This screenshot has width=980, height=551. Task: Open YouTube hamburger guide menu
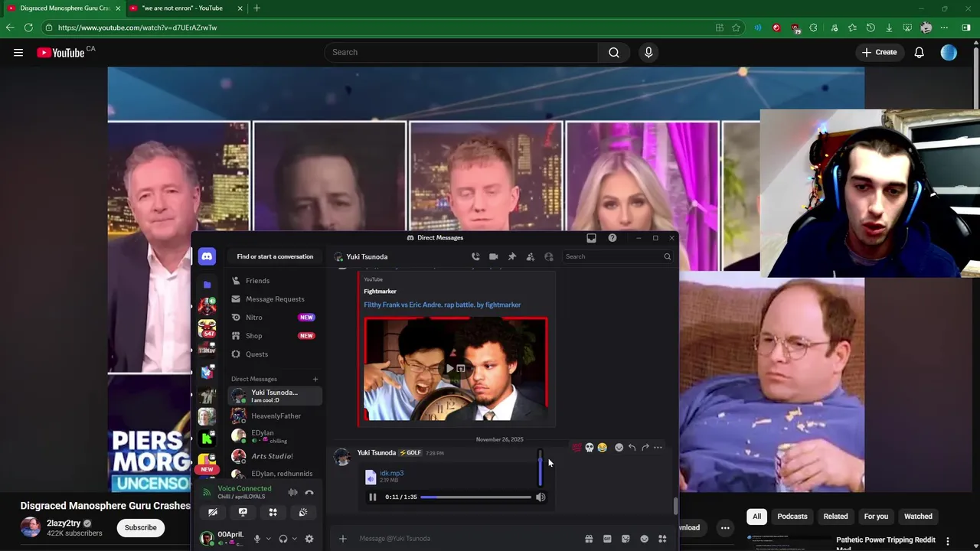(18, 52)
